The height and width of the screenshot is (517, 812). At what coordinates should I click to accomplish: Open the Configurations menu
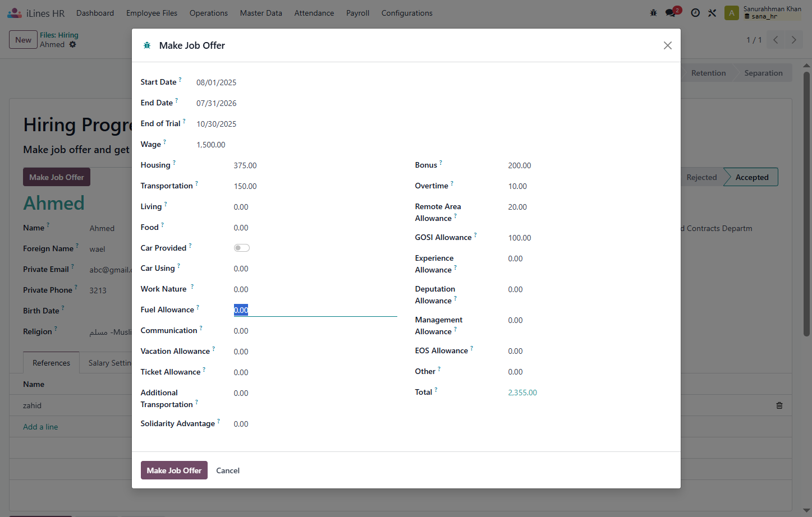click(x=407, y=13)
